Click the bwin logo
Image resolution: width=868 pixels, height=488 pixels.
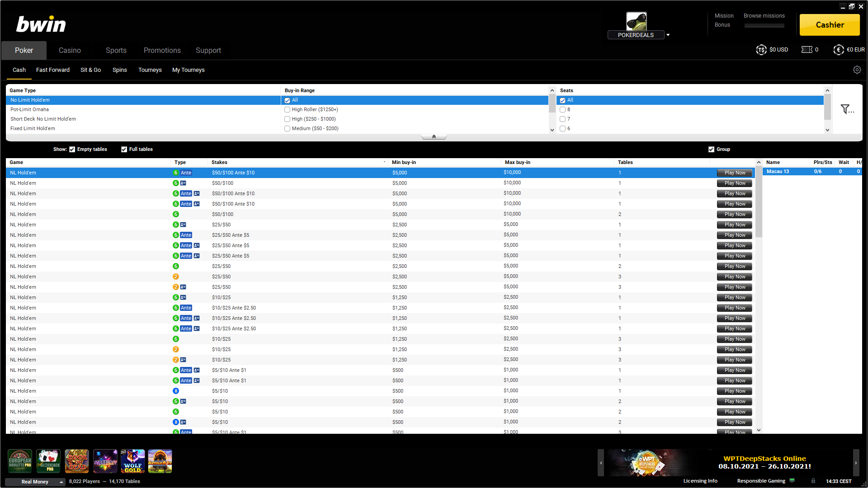tap(41, 24)
